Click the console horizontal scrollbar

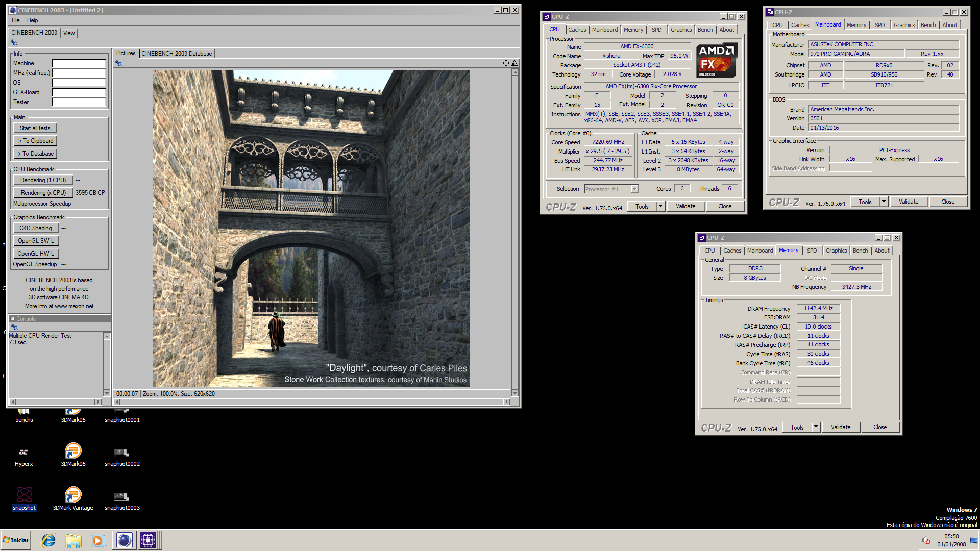[56, 402]
